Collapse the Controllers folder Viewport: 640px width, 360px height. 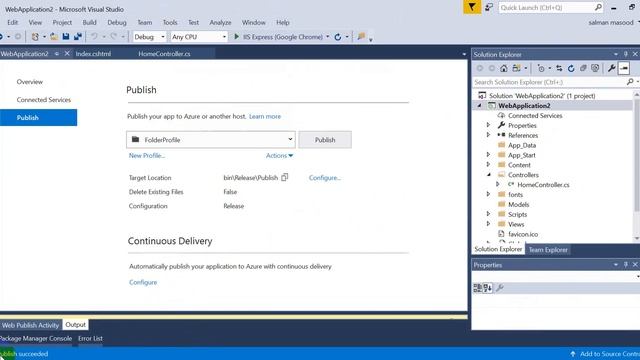(x=489, y=174)
